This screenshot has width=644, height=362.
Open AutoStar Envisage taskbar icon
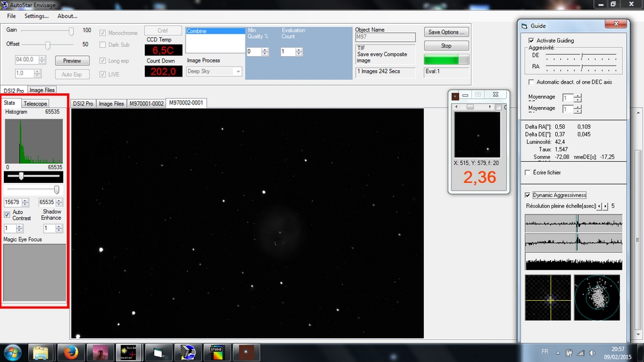[x=187, y=352]
